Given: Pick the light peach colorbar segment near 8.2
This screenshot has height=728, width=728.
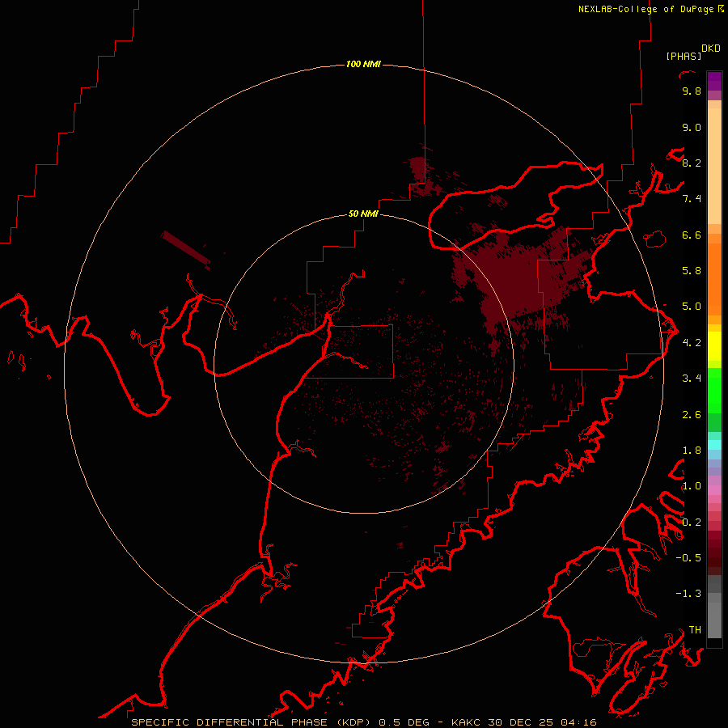Looking at the screenshot, I should tap(714, 166).
